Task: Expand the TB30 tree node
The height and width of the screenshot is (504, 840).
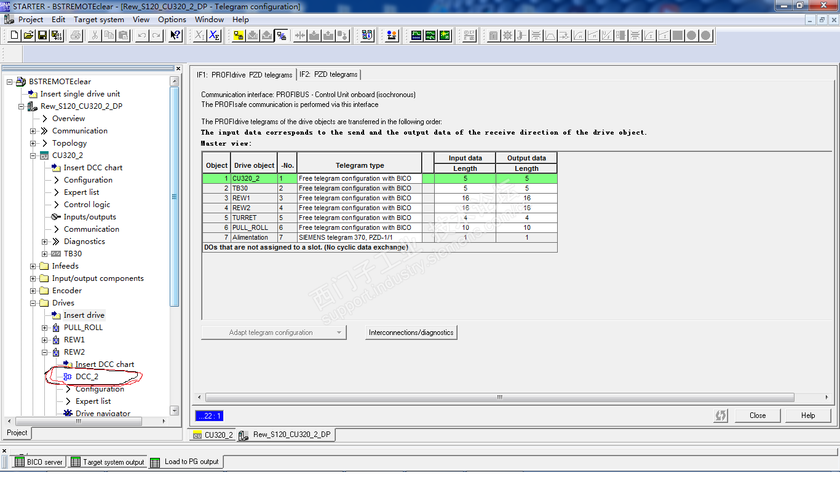Action: (45, 254)
